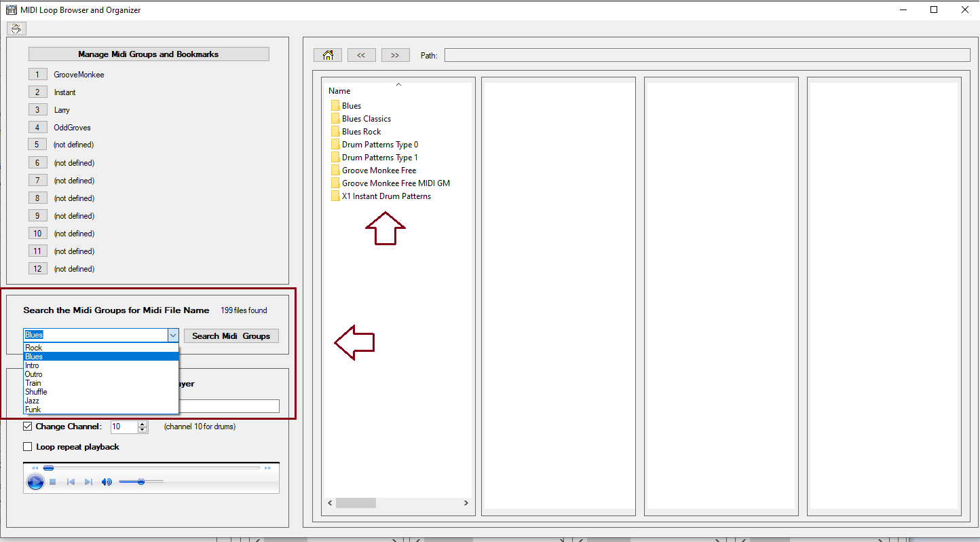Choose Intro from the dropdown list

point(101,365)
